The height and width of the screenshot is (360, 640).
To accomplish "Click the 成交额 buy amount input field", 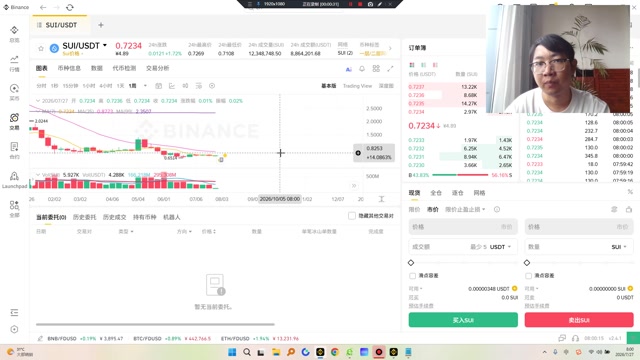I will pyautogui.click(x=463, y=247).
